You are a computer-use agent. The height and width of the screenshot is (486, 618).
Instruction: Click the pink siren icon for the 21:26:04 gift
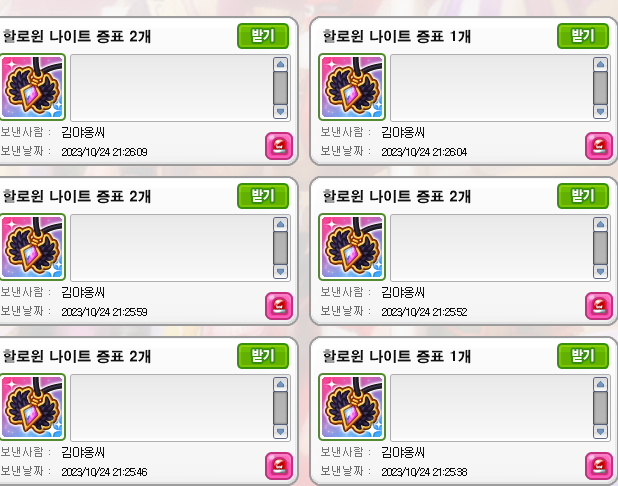(x=599, y=146)
